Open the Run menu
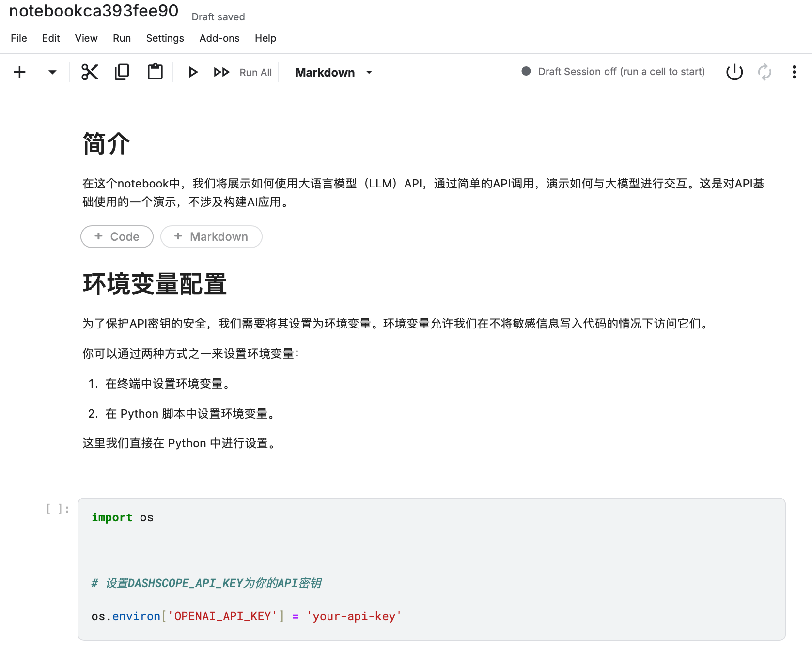Screen dimensions: 812x655 [x=122, y=38]
